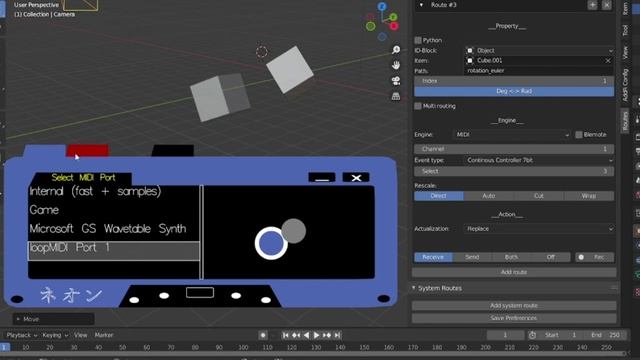Set route mode to Both
This screenshot has width=640, height=360.
click(x=511, y=257)
